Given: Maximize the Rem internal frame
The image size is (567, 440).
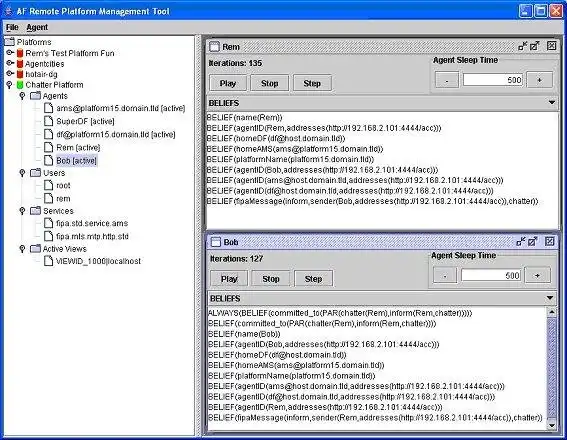Looking at the screenshot, I should tap(534, 46).
